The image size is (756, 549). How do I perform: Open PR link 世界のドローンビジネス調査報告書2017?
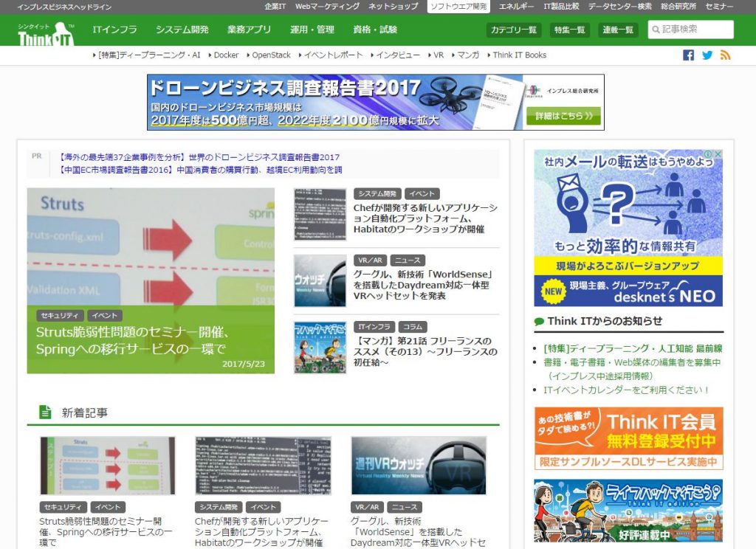[199, 157]
